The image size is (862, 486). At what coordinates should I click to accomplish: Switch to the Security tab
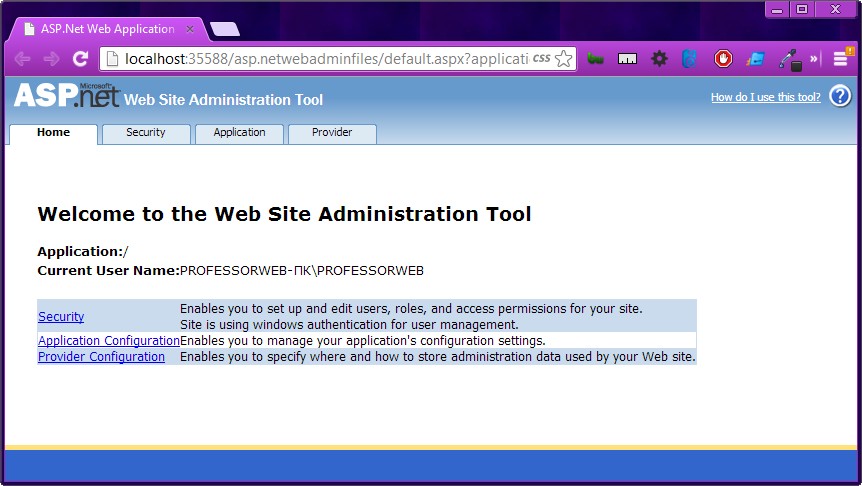pos(146,132)
